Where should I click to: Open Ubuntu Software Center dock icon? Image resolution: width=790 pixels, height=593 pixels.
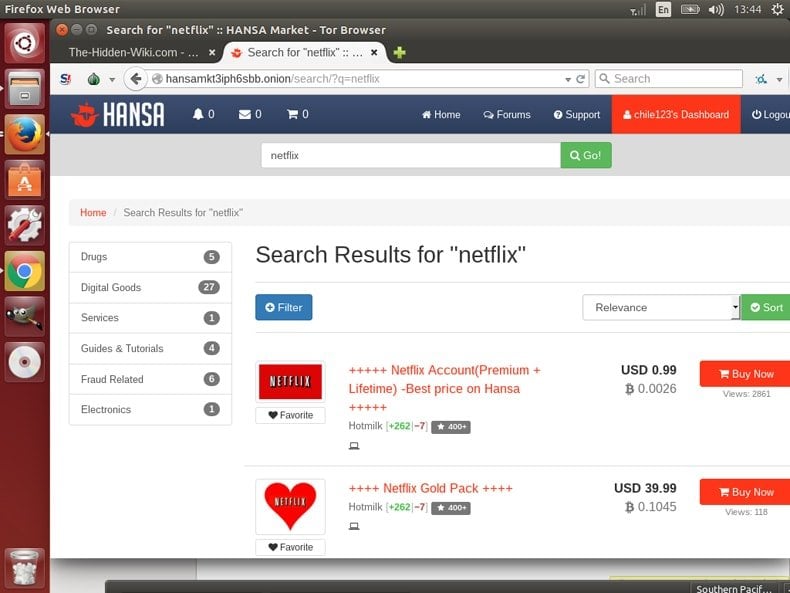(x=24, y=179)
